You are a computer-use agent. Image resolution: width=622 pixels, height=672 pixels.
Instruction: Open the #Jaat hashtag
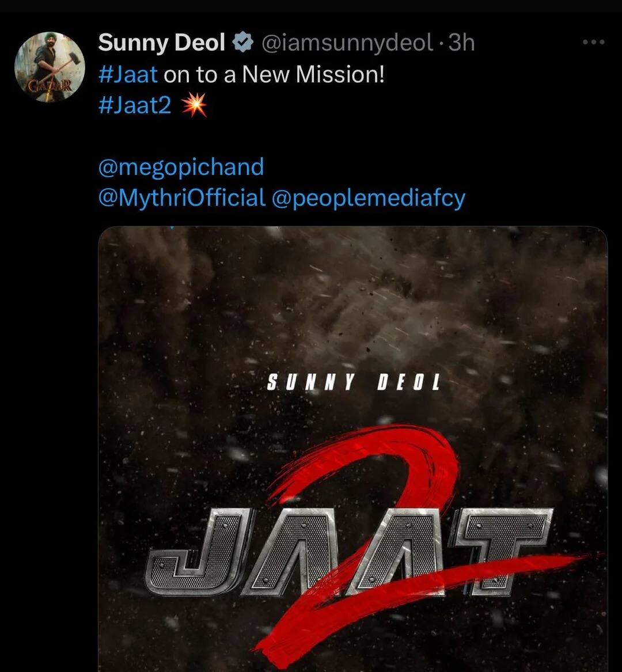[128, 74]
